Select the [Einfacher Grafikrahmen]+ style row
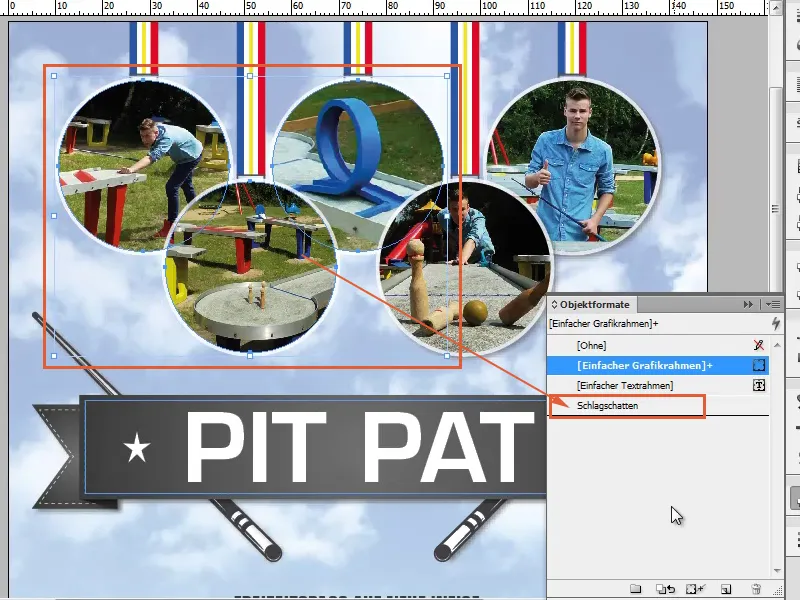The width and height of the screenshot is (800, 600). (658, 365)
